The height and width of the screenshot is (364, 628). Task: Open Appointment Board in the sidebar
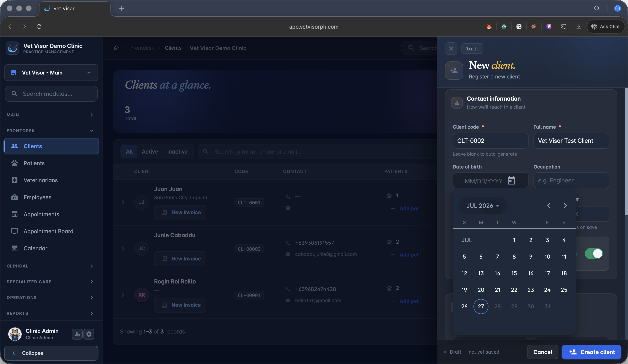pyautogui.click(x=51, y=231)
